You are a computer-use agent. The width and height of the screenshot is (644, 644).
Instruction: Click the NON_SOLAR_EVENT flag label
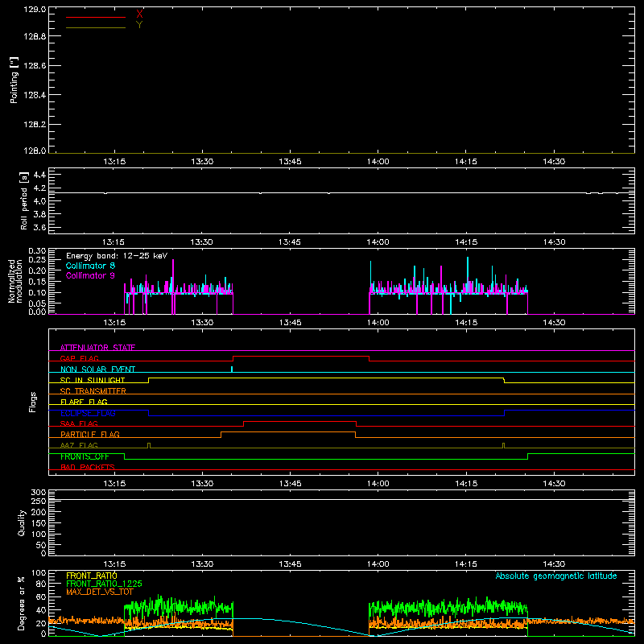(x=97, y=369)
